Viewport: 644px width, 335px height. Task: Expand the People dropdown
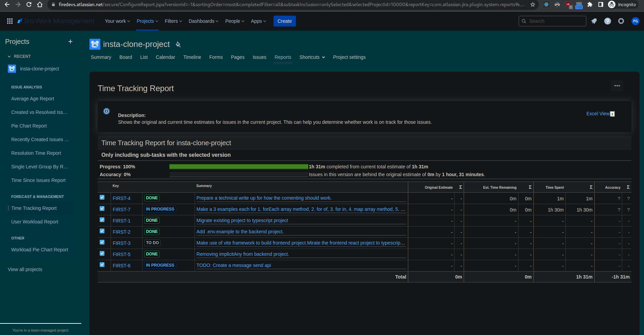point(235,21)
